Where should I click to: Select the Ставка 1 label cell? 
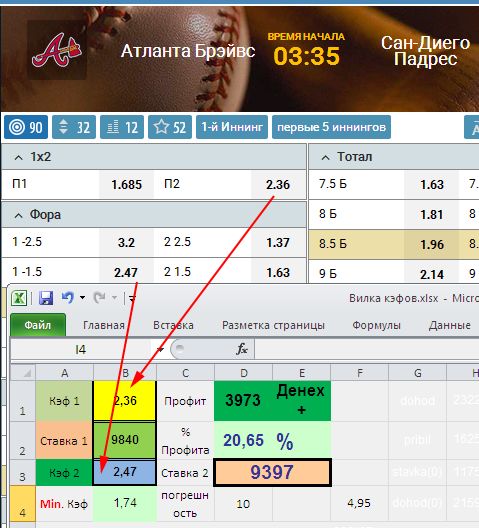tap(64, 440)
